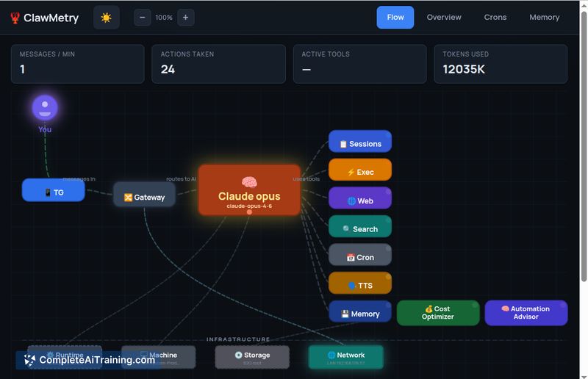Click the active Flow tab
This screenshot has height=379, width=588.
pyautogui.click(x=395, y=17)
